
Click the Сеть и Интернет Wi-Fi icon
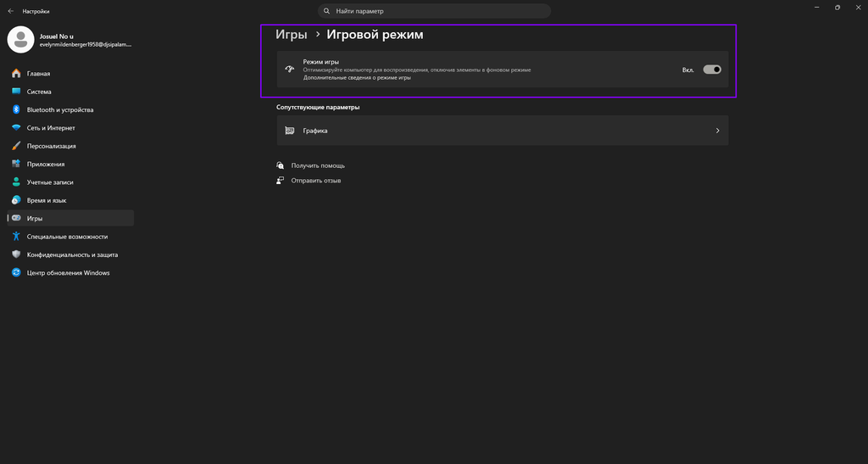16,128
